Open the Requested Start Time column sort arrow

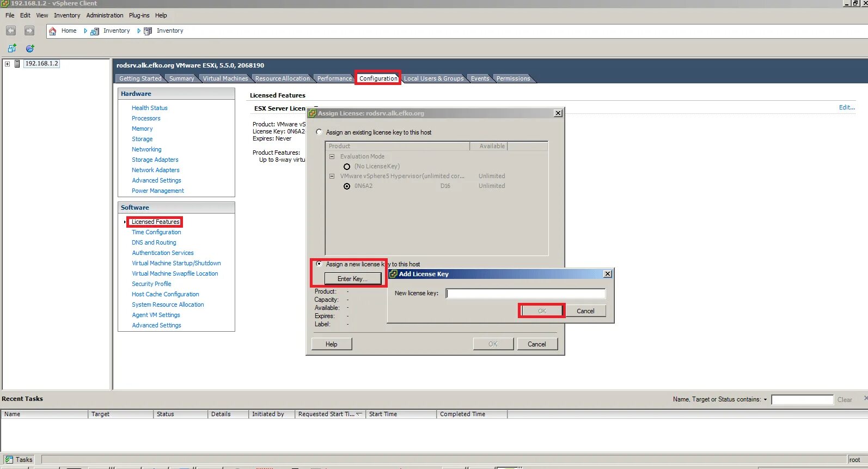coord(359,414)
